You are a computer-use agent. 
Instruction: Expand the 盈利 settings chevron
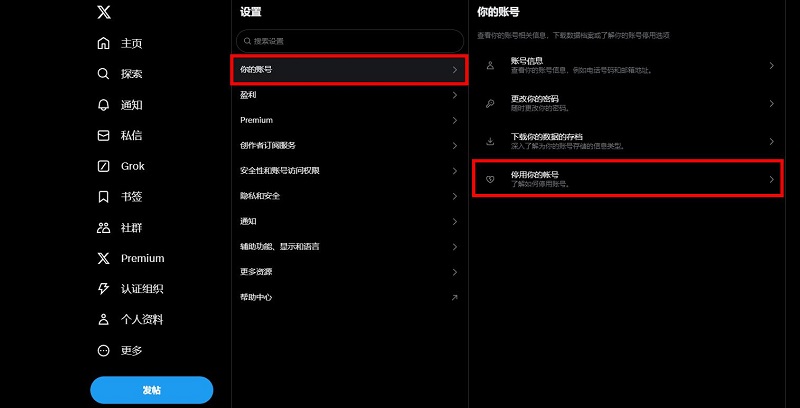pos(455,95)
